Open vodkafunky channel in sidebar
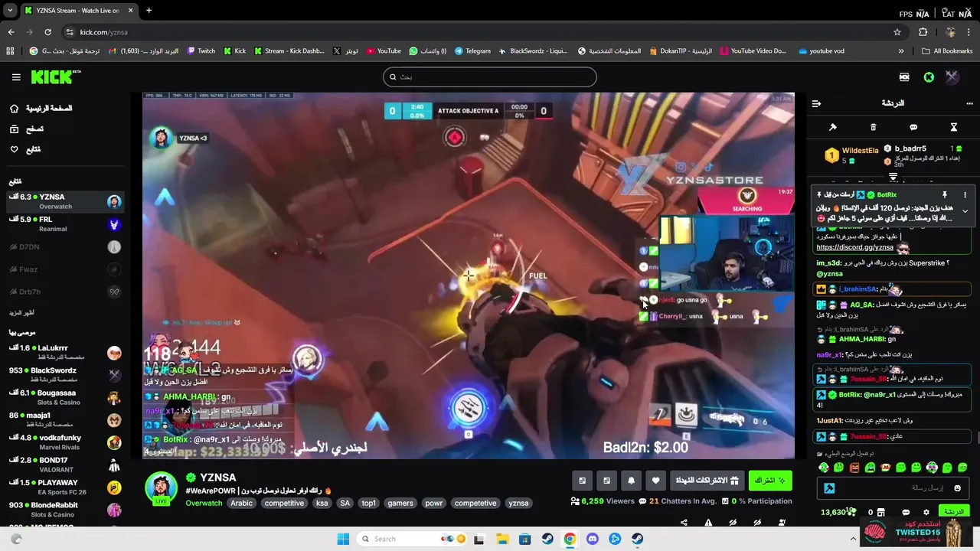The width and height of the screenshot is (980, 551). 64,442
